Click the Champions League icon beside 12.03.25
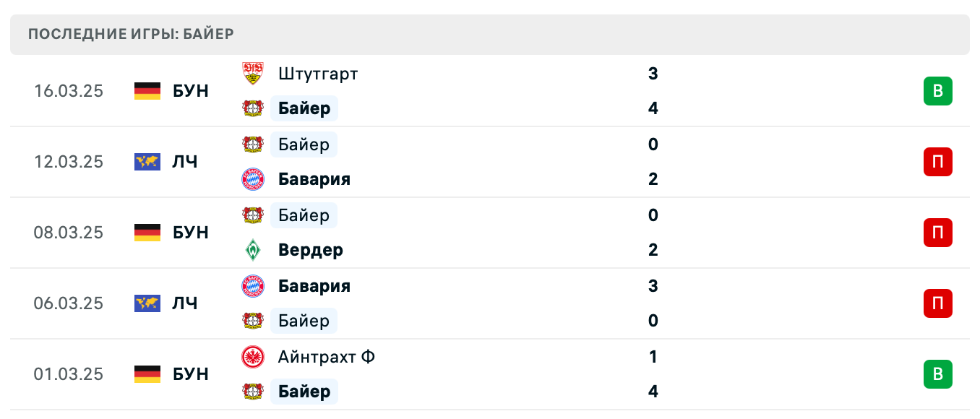Image resolution: width=980 pixels, height=419 pixels. 147,162
